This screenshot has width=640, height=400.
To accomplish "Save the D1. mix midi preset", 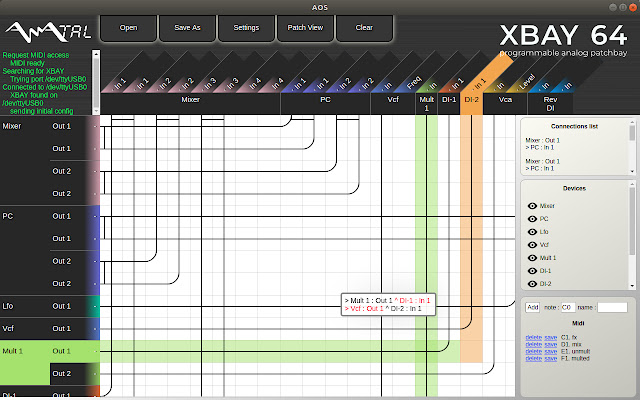I will [551, 344].
